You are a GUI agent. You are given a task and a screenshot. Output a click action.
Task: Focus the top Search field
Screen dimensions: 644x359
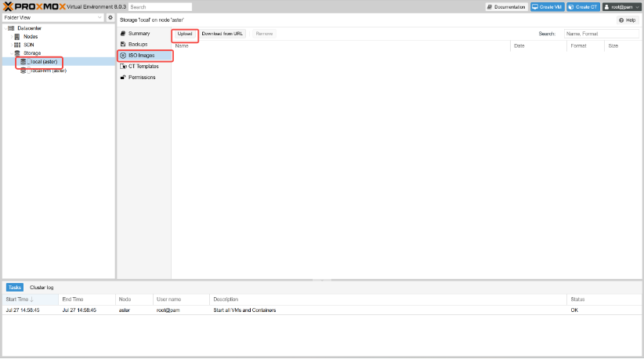point(160,7)
